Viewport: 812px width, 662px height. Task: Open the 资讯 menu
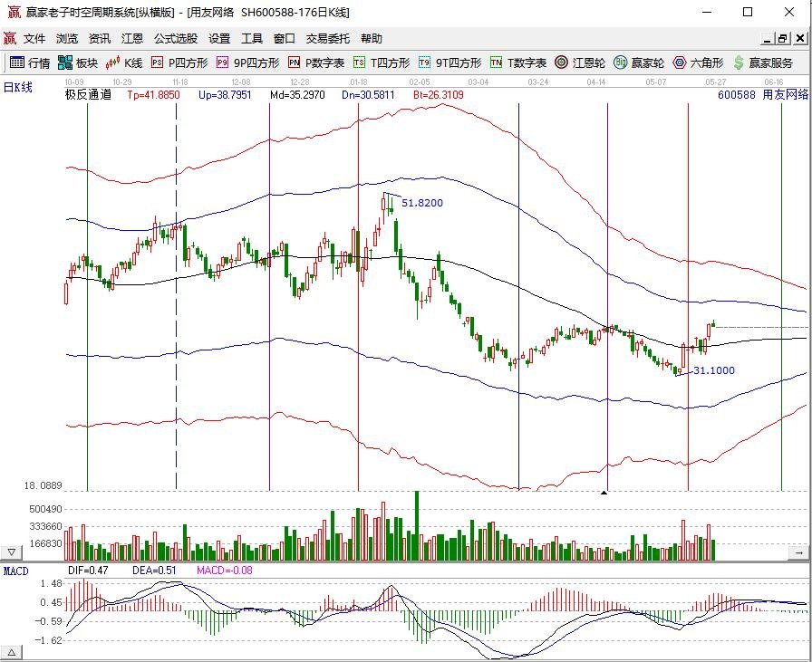coord(100,38)
